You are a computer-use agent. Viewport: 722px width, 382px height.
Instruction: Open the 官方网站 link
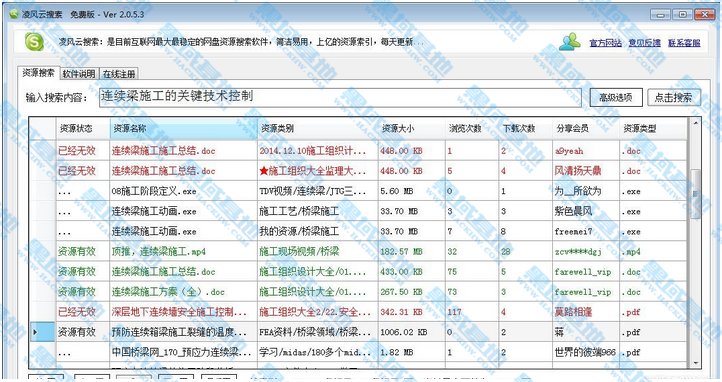606,43
